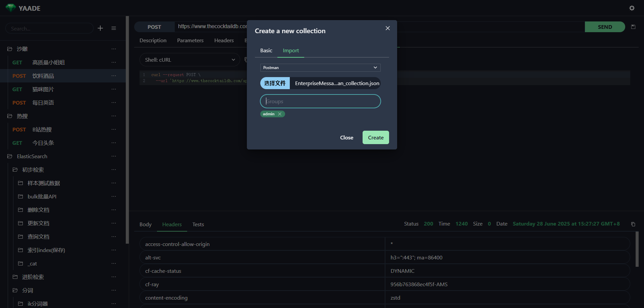644x308 pixels.
Task: Open options menu for 饮料酒品 request
Action: (x=114, y=76)
